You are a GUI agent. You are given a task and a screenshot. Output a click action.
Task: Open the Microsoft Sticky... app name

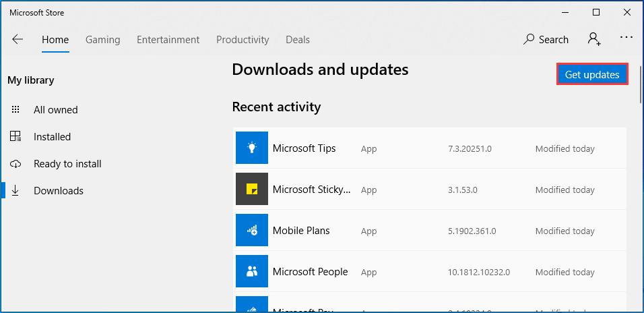tap(312, 189)
